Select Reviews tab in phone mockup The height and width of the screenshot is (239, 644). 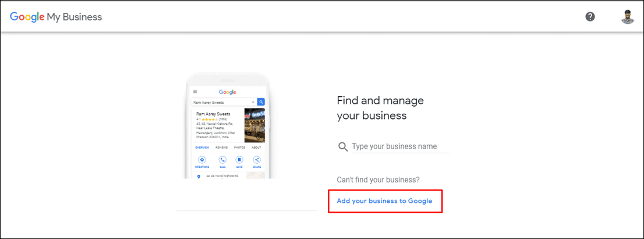click(x=221, y=147)
